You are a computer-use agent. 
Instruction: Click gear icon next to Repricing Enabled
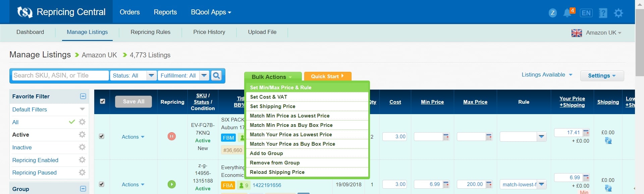[82, 160]
